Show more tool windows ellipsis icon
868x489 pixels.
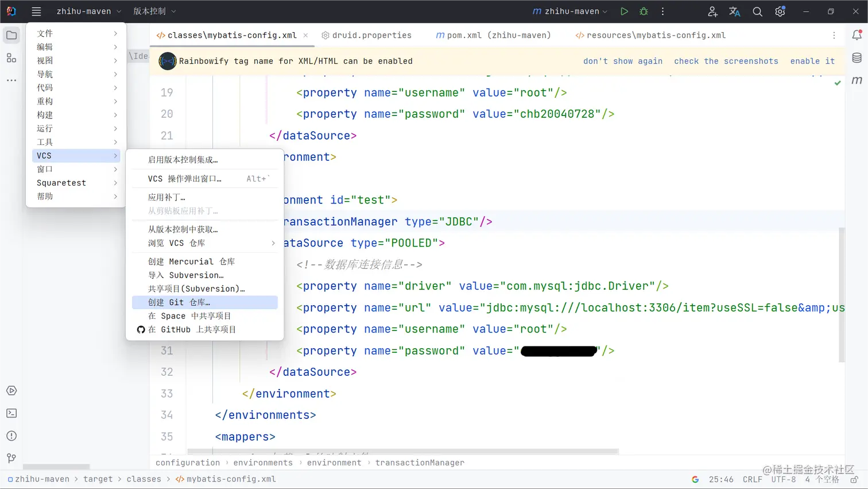(x=11, y=80)
